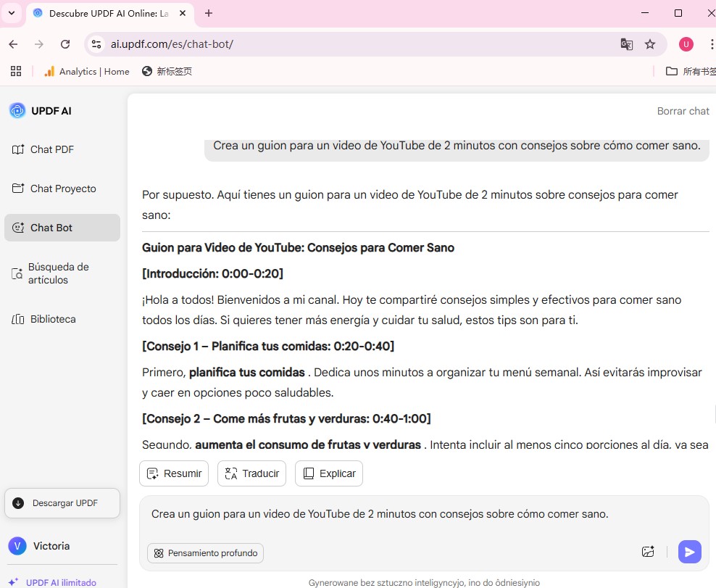Maximize the browser window
The width and height of the screenshot is (716, 588).
678,13
